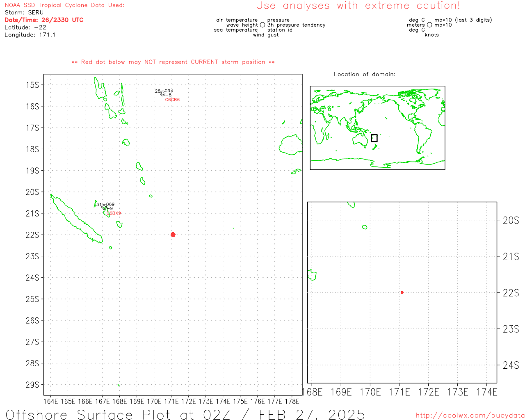Click the C6BX9 station id label
The image size is (525, 420).
(x=114, y=213)
